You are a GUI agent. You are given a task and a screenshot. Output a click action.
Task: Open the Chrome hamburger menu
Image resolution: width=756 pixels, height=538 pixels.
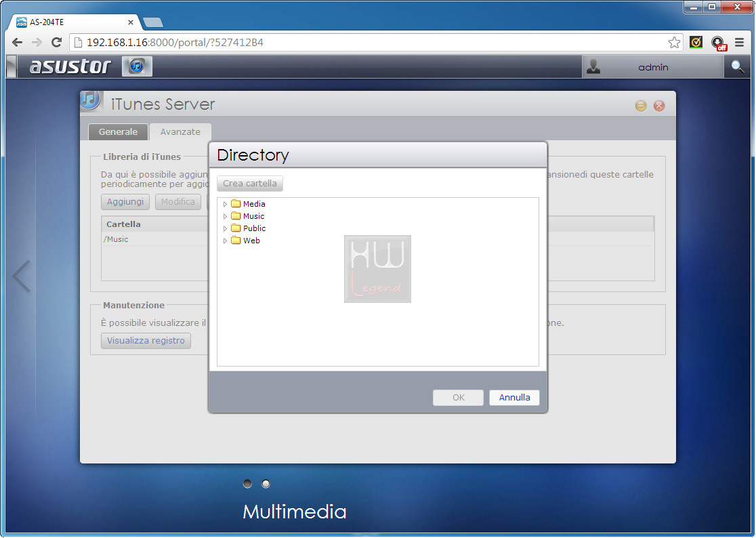(x=739, y=43)
